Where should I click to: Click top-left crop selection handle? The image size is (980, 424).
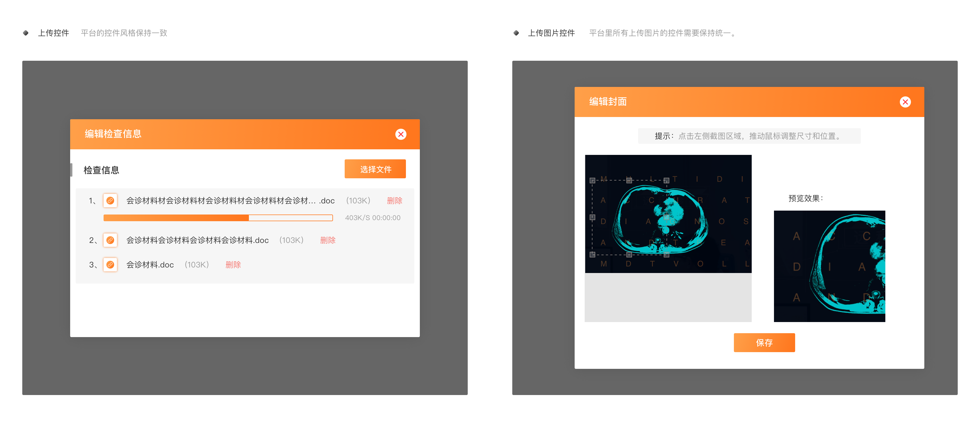pos(592,181)
